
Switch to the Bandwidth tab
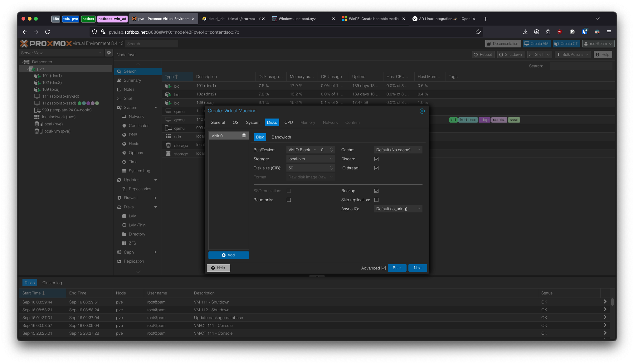(281, 137)
